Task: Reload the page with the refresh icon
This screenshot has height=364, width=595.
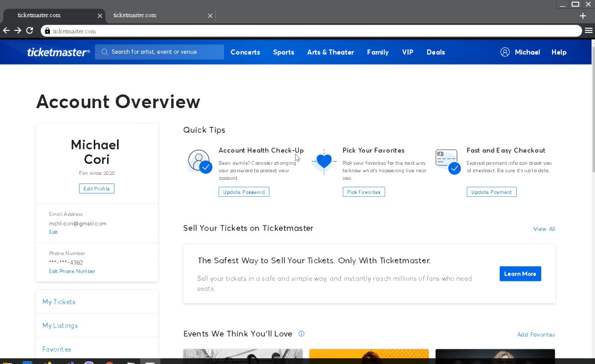Action: pyautogui.click(x=30, y=31)
